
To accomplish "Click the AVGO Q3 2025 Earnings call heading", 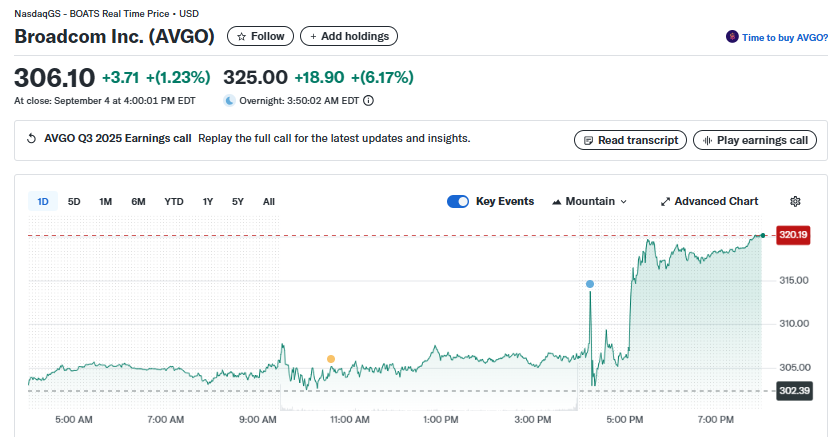I will tap(117, 139).
